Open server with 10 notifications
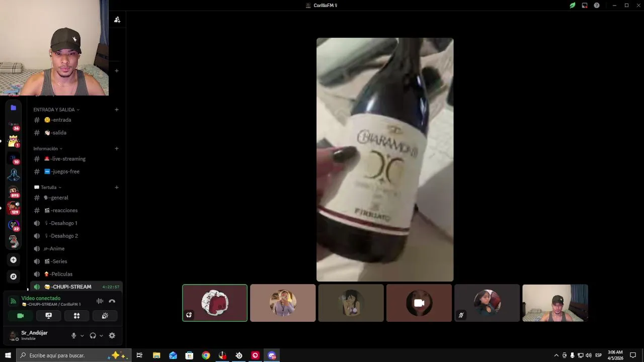The height and width of the screenshot is (362, 644). [x=14, y=158]
